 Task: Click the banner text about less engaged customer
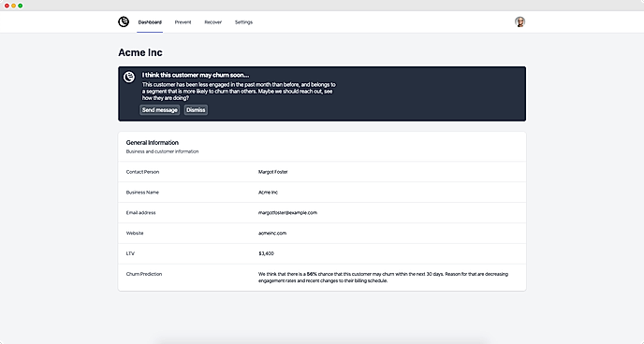pyautogui.click(x=239, y=91)
